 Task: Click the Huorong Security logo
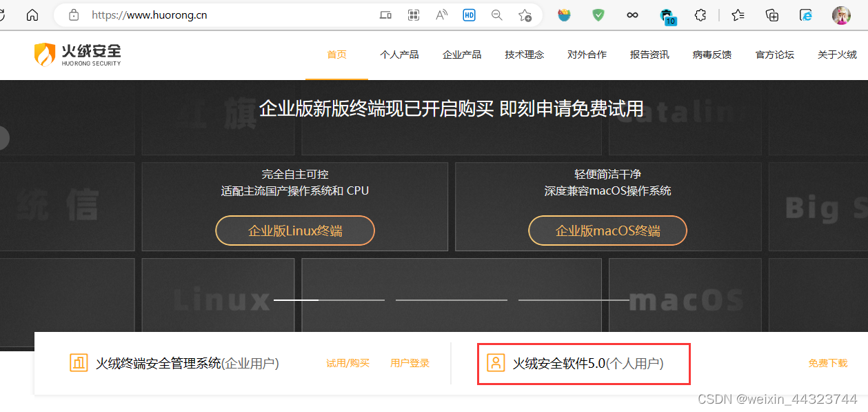[78, 54]
